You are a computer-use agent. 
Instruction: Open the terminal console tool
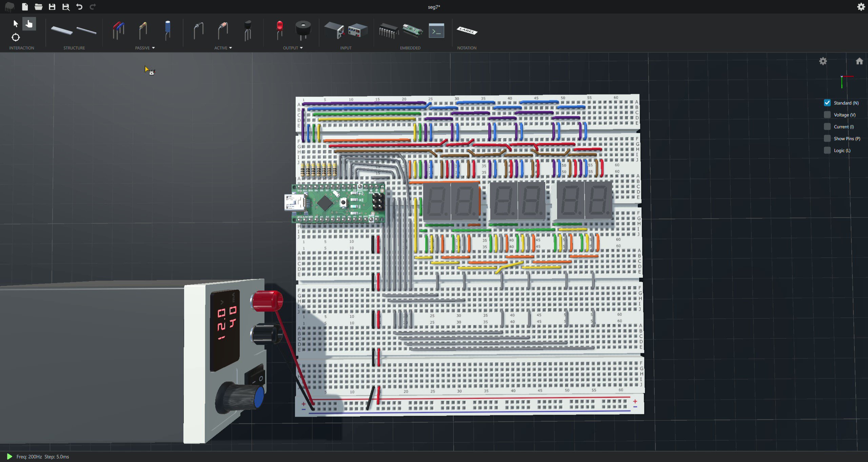436,31
